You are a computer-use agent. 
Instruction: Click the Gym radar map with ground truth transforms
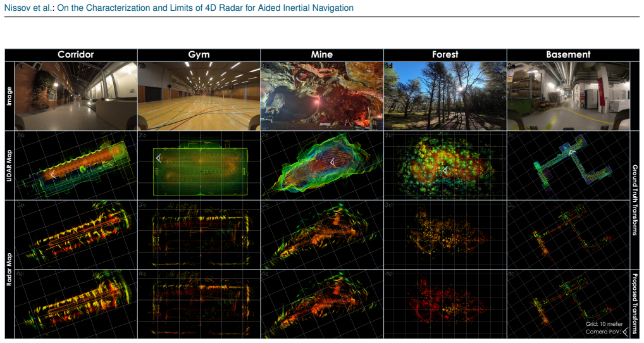(199, 235)
